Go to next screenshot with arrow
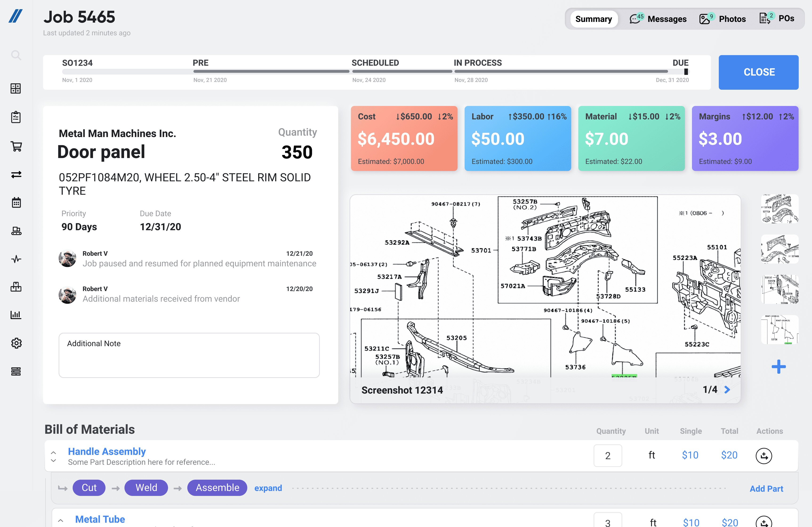812x527 pixels. click(x=728, y=390)
